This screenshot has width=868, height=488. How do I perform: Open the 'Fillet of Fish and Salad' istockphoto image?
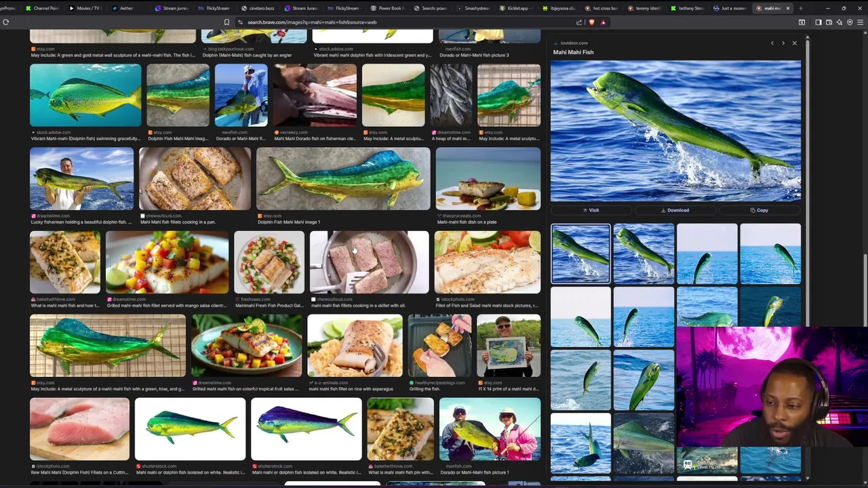[x=487, y=262]
